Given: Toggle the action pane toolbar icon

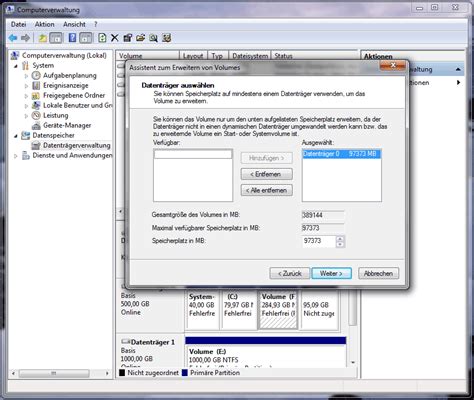Looking at the screenshot, I should tap(86, 38).
